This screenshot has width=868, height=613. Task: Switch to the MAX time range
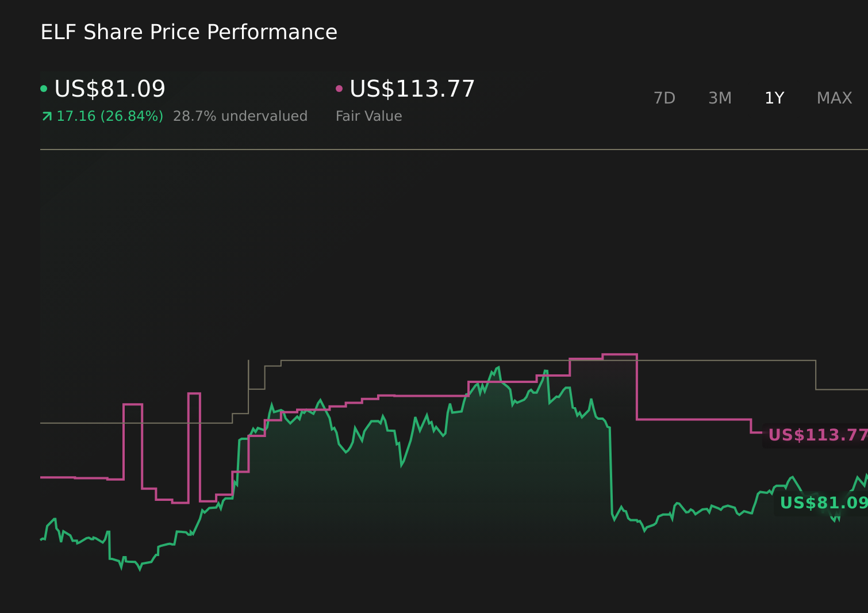click(834, 98)
